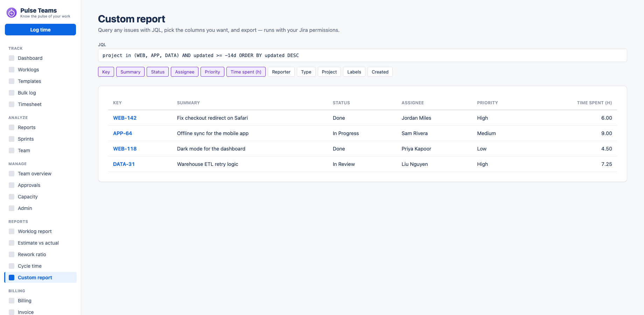Click the Dashboard sidebar icon
The width and height of the screenshot is (644, 315).
point(12,58)
